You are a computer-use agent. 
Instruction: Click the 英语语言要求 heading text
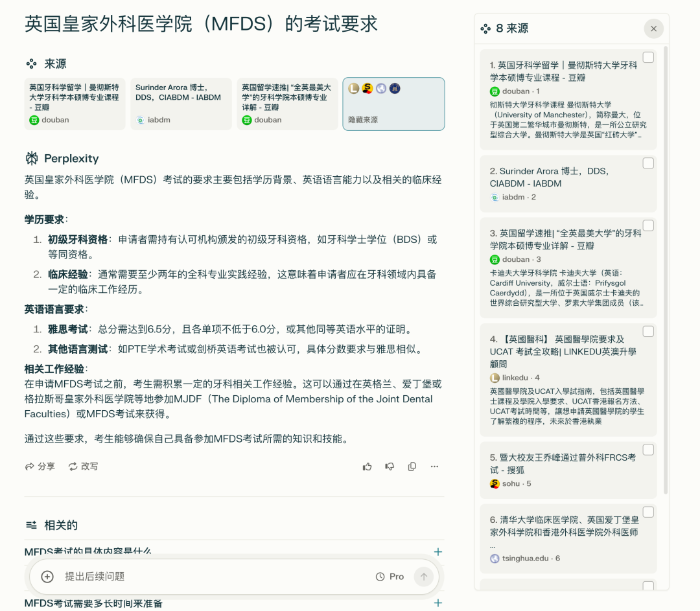pyautogui.click(x=54, y=309)
